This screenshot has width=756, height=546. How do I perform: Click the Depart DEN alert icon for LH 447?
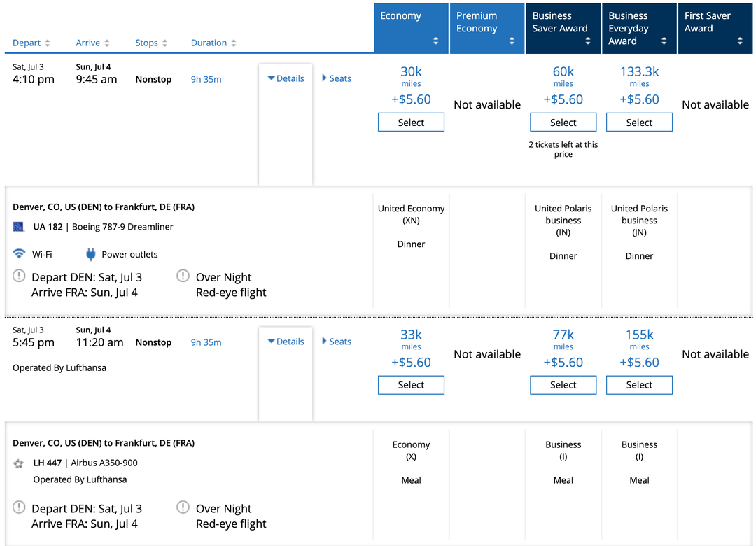point(19,507)
